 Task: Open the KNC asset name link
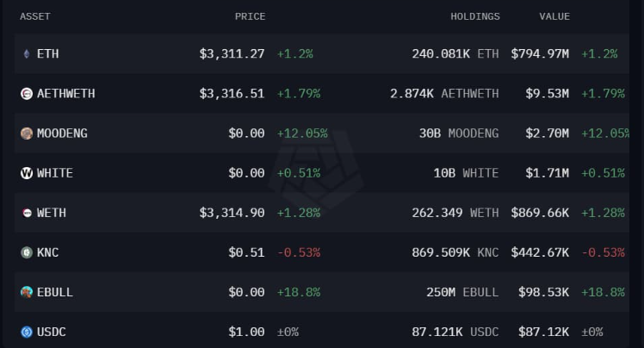click(48, 252)
